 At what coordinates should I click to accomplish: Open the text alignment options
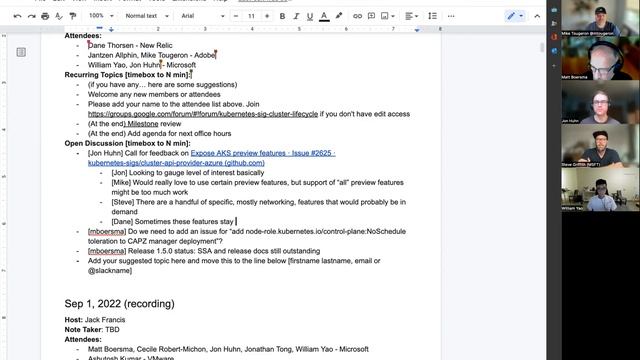[x=411, y=16]
